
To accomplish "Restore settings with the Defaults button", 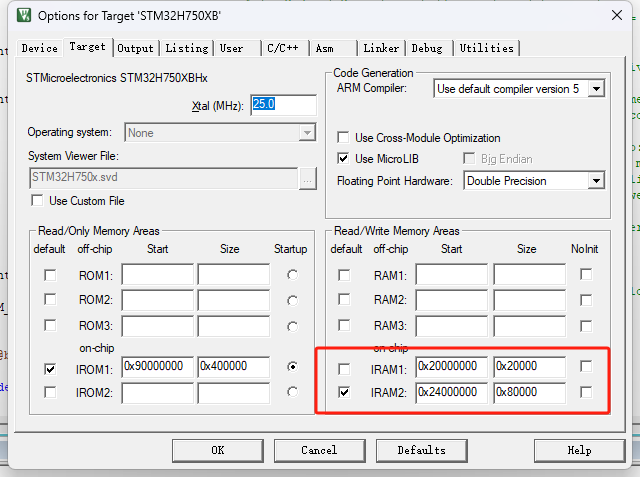I will [421, 450].
